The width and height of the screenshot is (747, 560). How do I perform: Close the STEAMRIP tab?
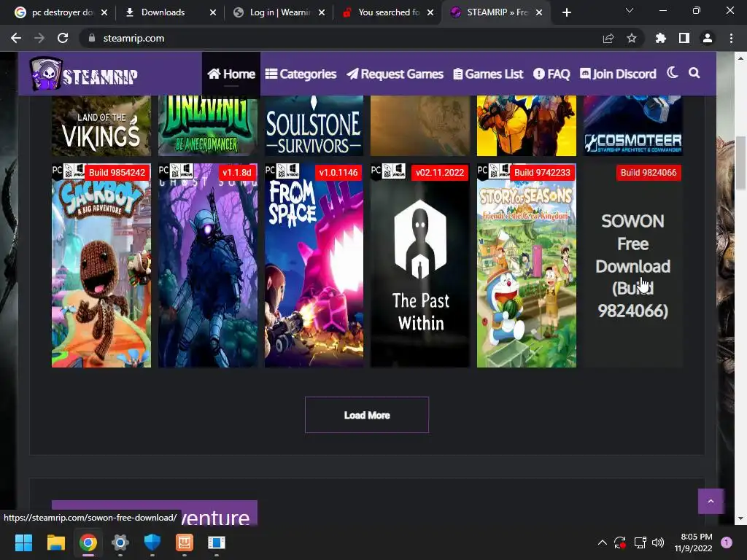[539, 12]
